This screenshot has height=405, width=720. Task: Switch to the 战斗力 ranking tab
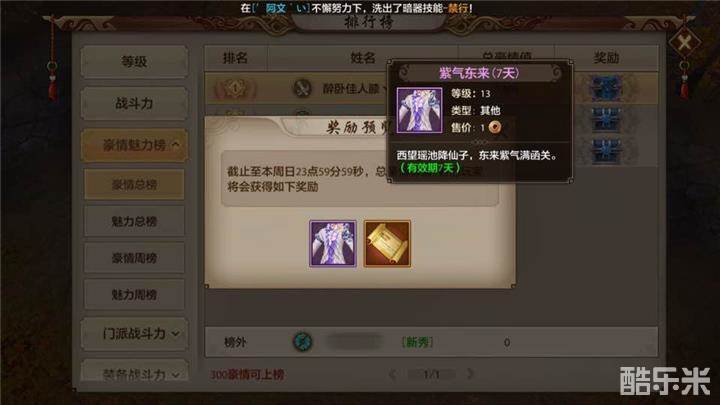134,103
